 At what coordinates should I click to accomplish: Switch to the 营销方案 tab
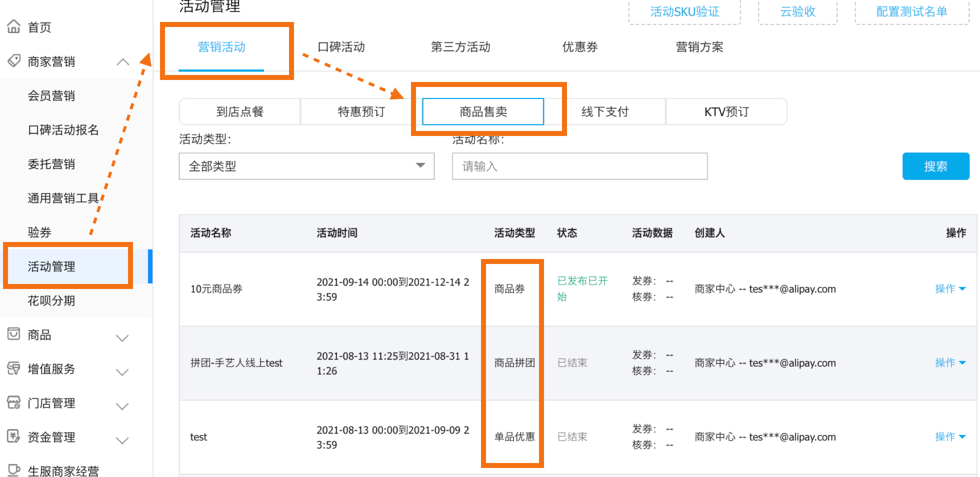click(x=699, y=47)
